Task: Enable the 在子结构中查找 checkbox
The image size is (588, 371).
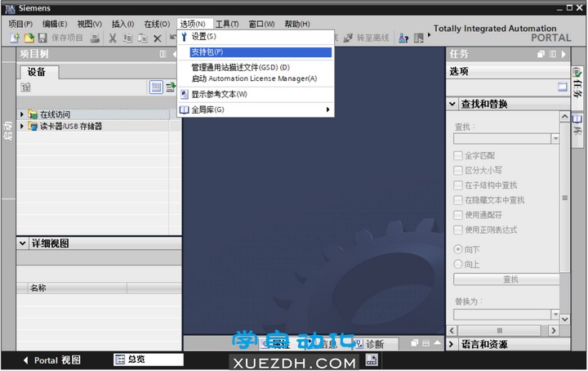Action: [458, 185]
